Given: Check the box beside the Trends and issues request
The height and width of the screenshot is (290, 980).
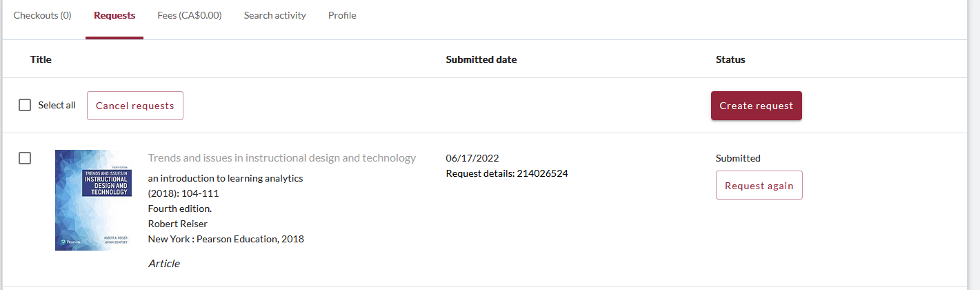Looking at the screenshot, I should [x=25, y=158].
